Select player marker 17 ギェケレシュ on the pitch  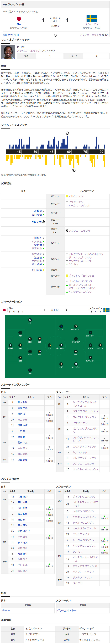[x=61, y=346]
